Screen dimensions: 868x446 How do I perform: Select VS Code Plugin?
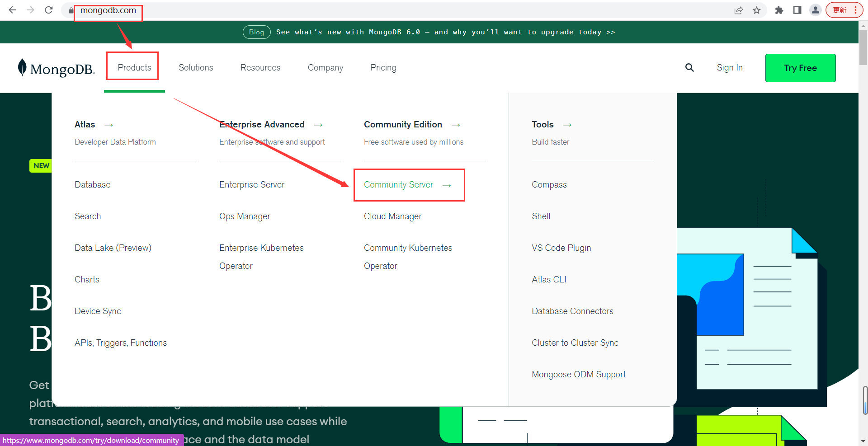561,248
